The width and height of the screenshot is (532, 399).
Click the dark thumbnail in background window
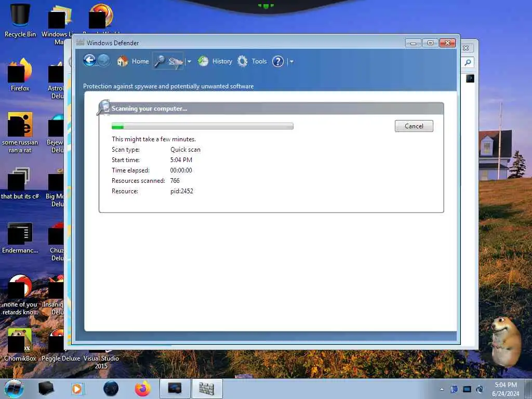point(470,78)
